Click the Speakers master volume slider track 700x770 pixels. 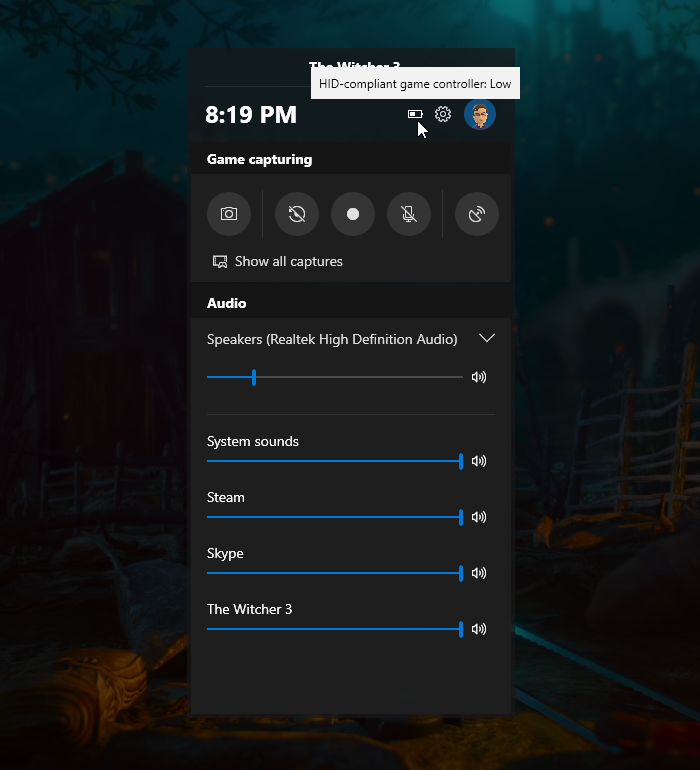[335, 377]
